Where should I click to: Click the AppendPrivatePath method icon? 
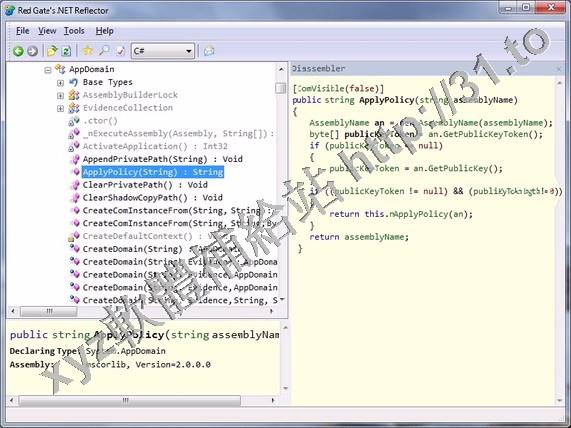75,159
